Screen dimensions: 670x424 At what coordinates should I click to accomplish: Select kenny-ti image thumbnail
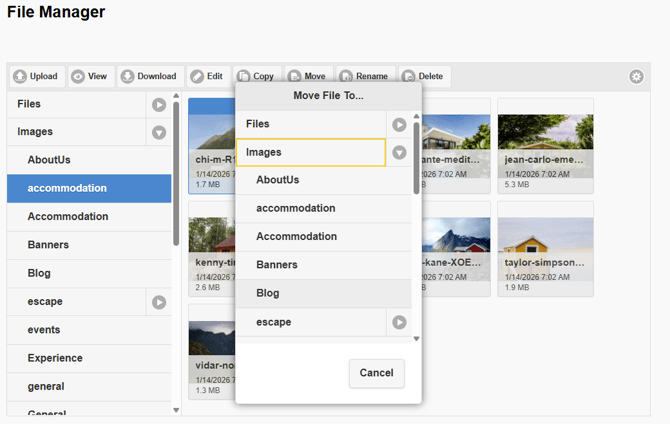212,249
